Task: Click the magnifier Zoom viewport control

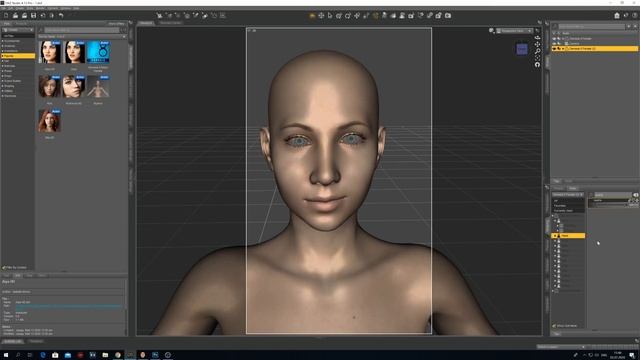Action: coord(537,51)
